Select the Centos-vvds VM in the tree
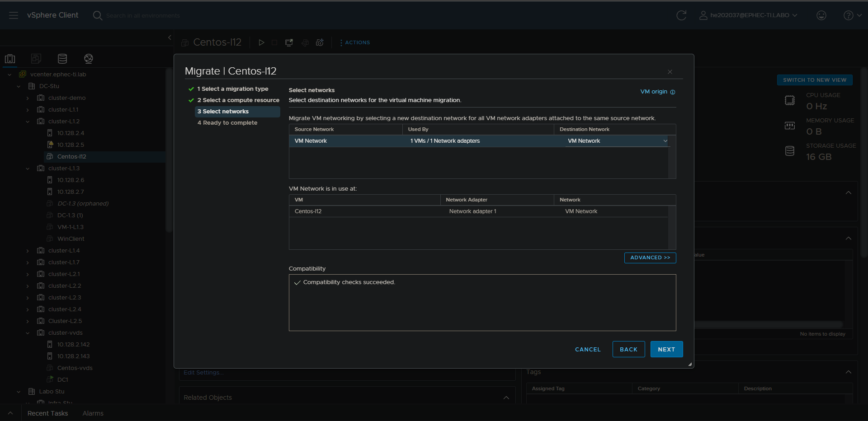Viewport: 868px width, 421px height. click(x=75, y=368)
